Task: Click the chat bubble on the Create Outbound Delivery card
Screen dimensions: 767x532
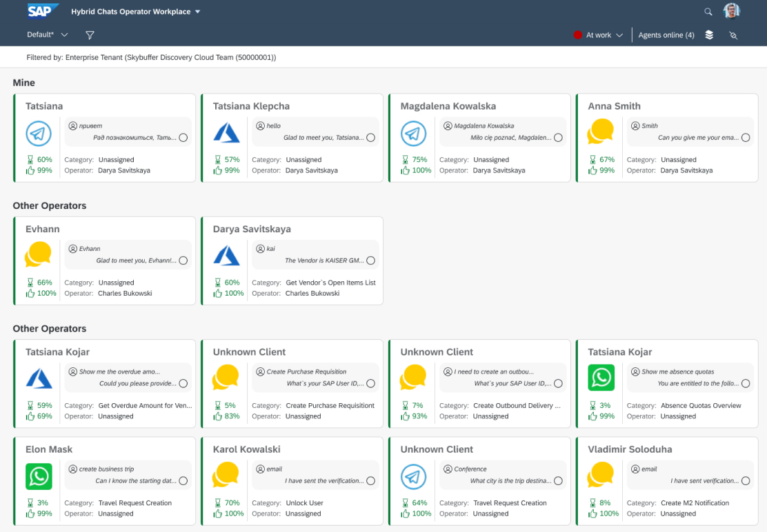Action: click(413, 378)
